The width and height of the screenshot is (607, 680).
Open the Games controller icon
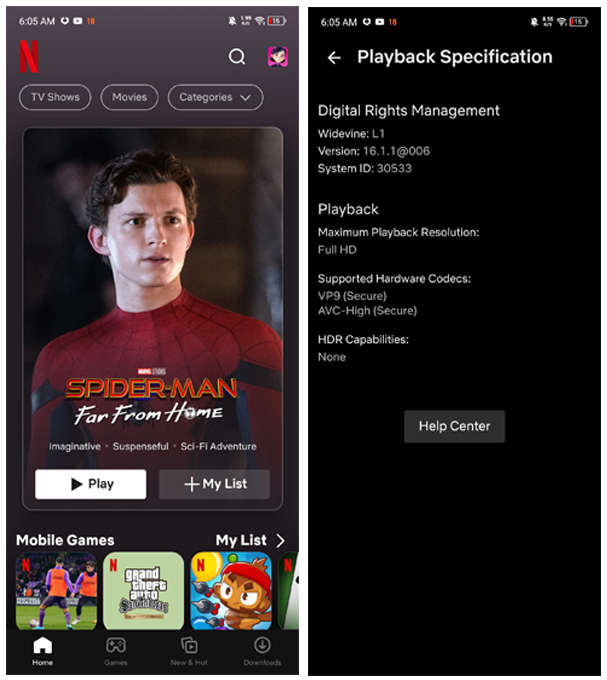[116, 645]
